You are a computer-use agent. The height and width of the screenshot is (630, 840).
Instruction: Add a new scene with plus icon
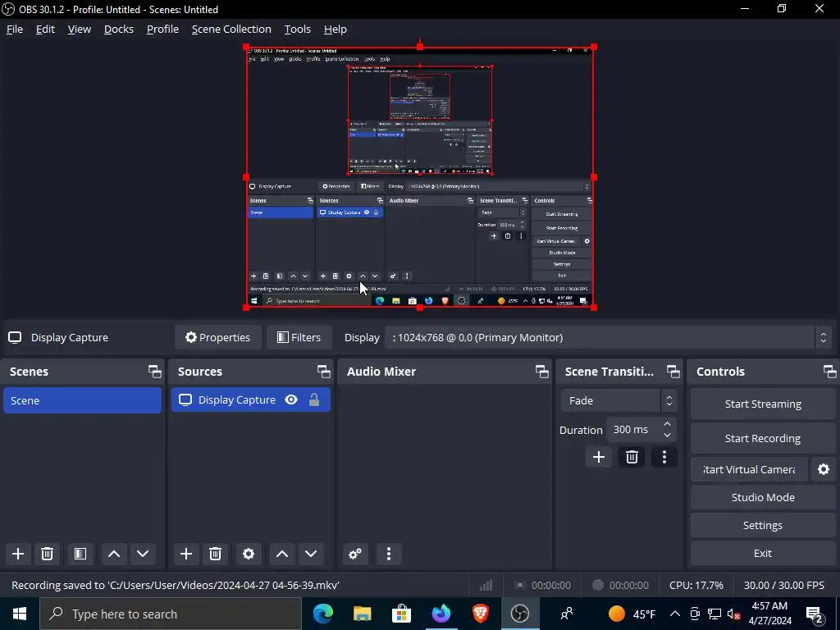pos(18,554)
